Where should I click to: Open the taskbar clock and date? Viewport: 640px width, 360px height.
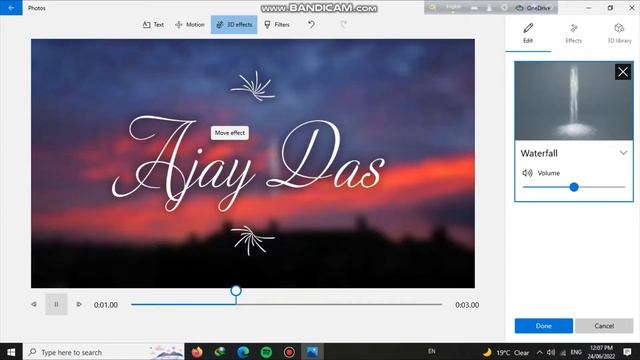pyautogui.click(x=600, y=352)
